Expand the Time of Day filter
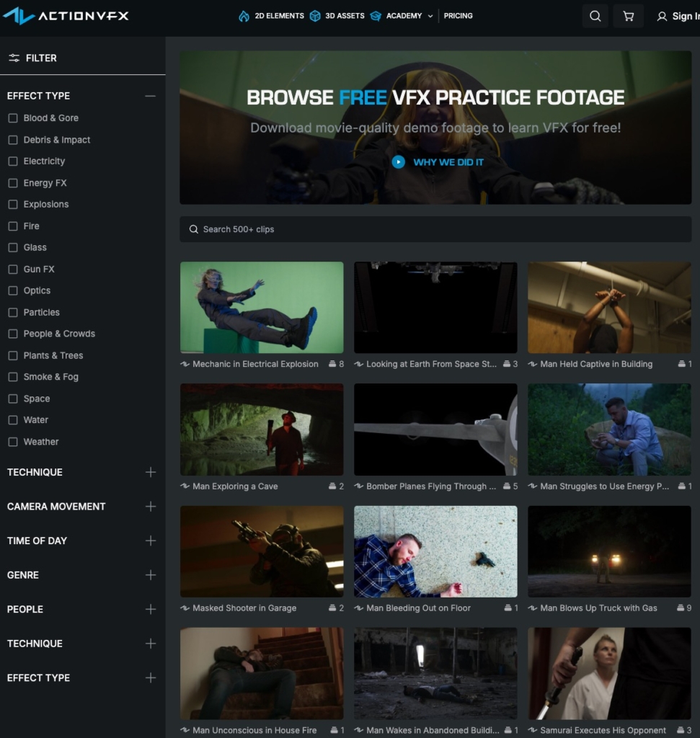Viewport: 700px width, 738px height. [150, 541]
